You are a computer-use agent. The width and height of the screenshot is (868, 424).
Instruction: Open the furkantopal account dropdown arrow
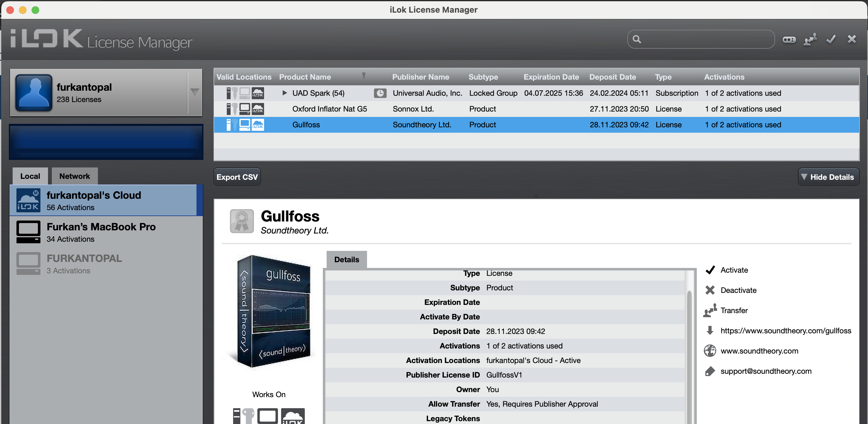[x=195, y=92]
